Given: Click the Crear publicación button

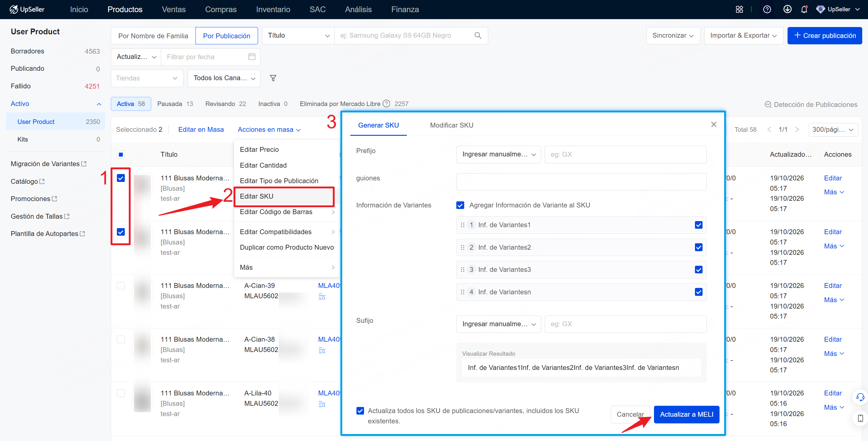Looking at the screenshot, I should pyautogui.click(x=825, y=36).
